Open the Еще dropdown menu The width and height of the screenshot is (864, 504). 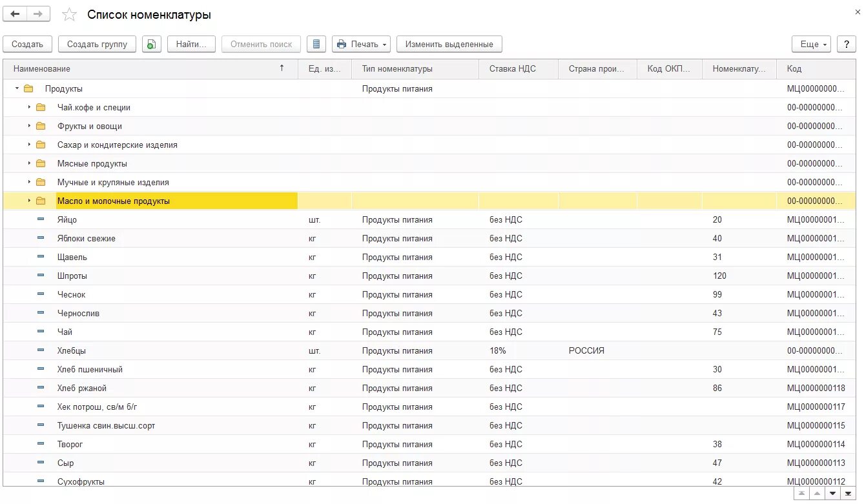tap(812, 44)
